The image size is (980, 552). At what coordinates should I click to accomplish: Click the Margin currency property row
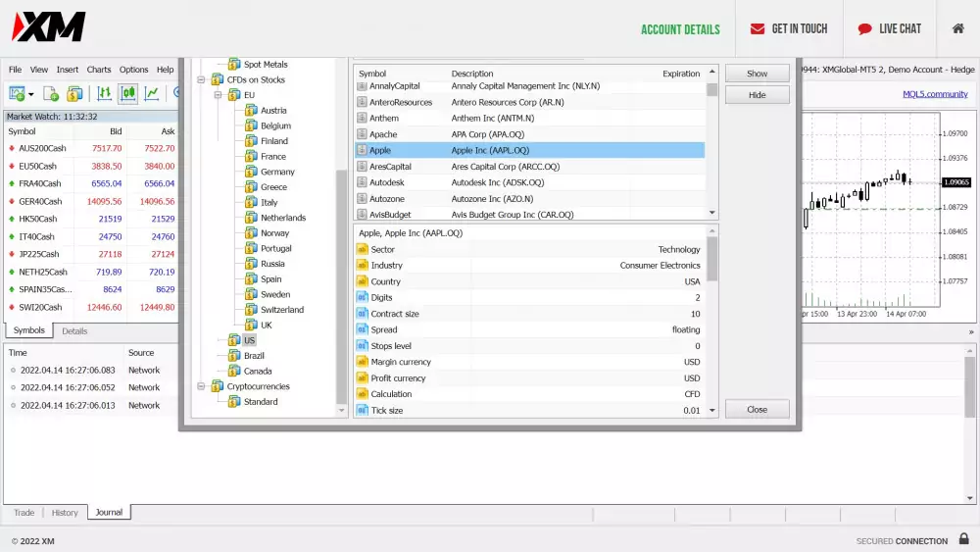[x=529, y=362]
